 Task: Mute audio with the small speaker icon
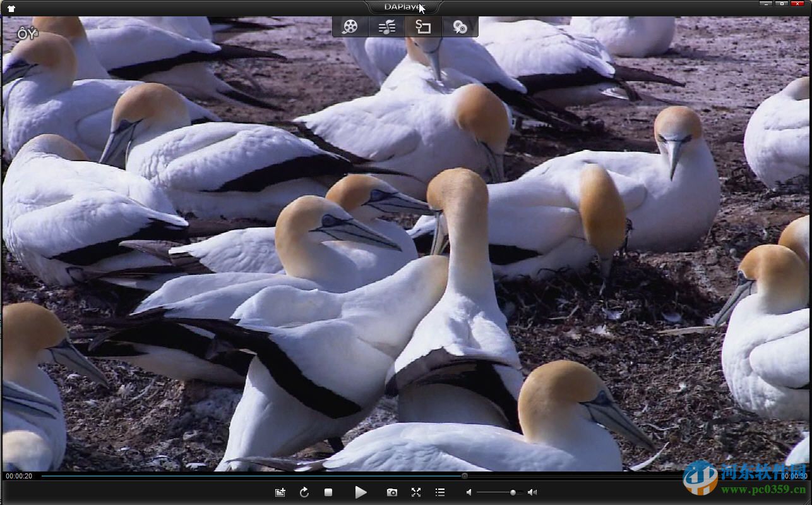(469, 492)
